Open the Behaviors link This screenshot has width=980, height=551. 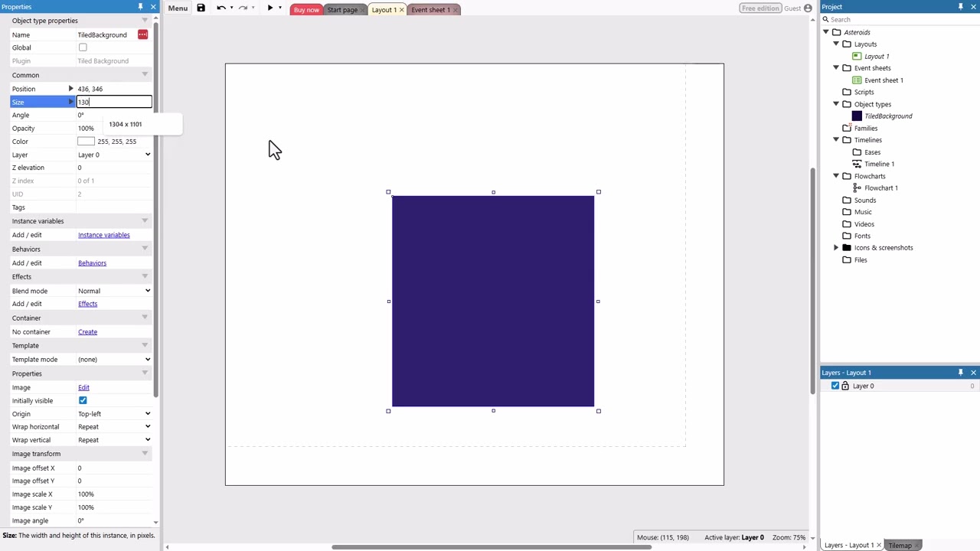click(x=92, y=263)
